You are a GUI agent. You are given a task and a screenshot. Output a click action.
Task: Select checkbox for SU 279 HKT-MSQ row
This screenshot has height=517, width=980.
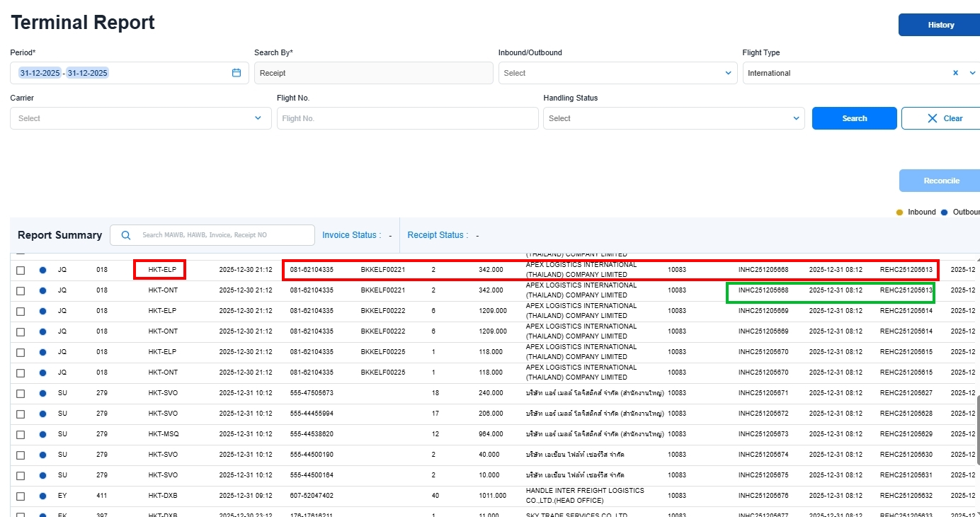pyautogui.click(x=21, y=434)
